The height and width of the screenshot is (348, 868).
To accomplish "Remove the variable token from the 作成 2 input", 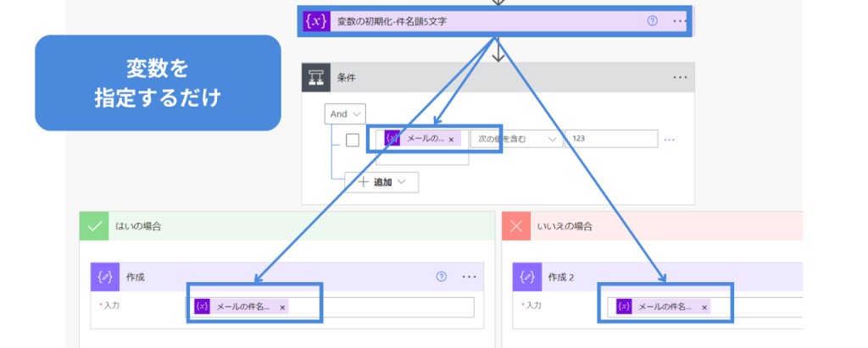I will tap(704, 307).
